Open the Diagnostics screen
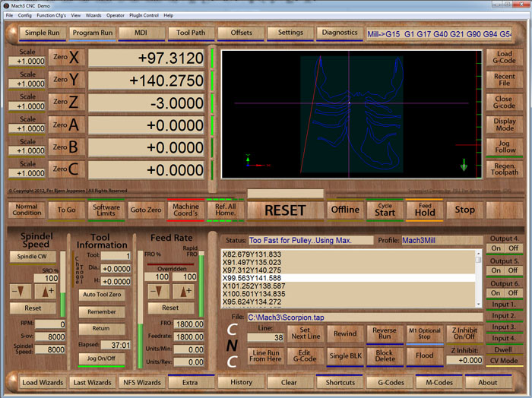532x398 pixels. (x=340, y=33)
